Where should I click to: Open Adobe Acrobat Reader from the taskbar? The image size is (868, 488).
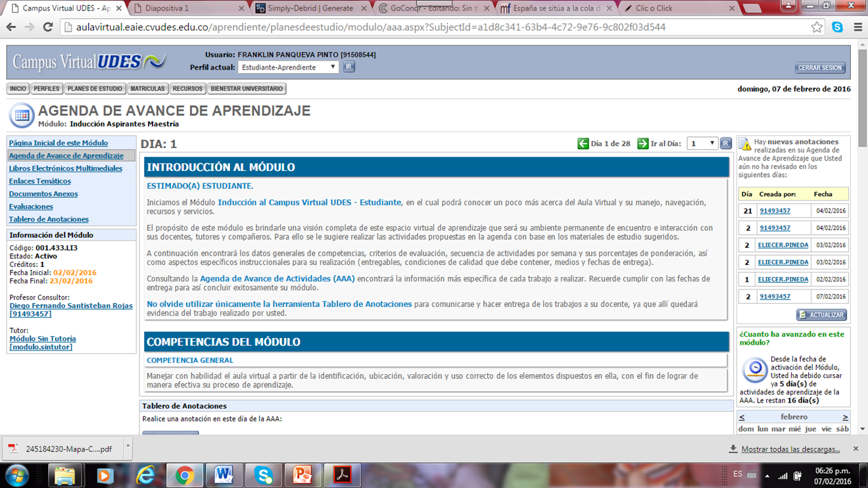click(x=342, y=475)
